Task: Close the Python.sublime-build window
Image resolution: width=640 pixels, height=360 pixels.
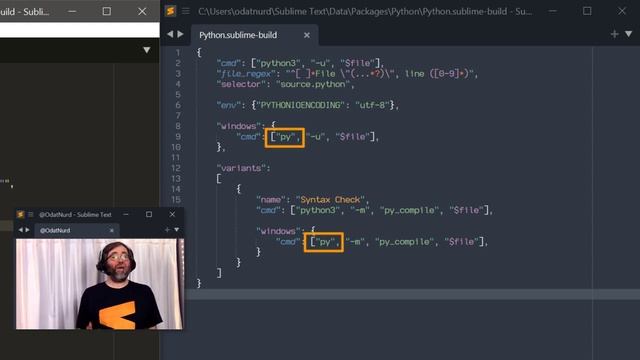Action: (622, 11)
